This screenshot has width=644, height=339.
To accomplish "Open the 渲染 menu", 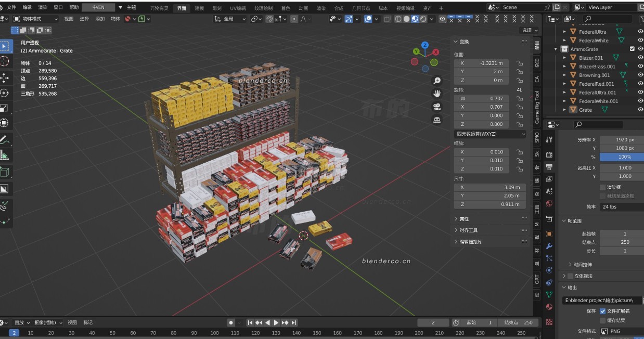I will click(x=43, y=8).
